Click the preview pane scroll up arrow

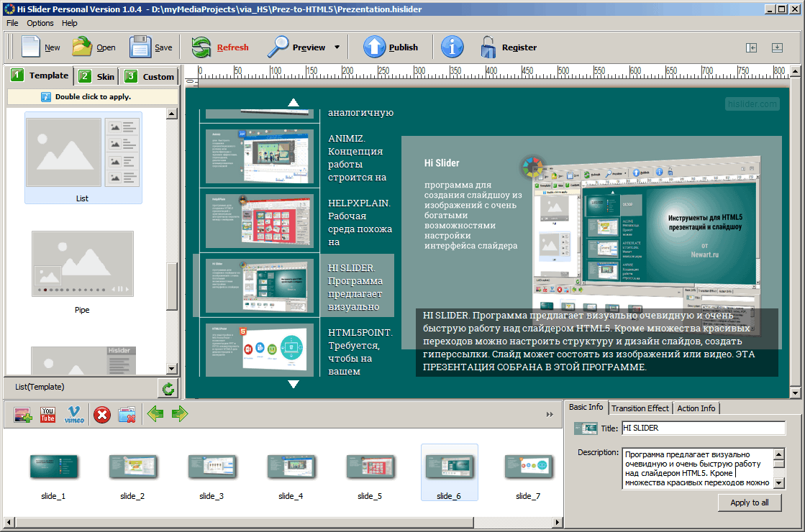[795, 70]
